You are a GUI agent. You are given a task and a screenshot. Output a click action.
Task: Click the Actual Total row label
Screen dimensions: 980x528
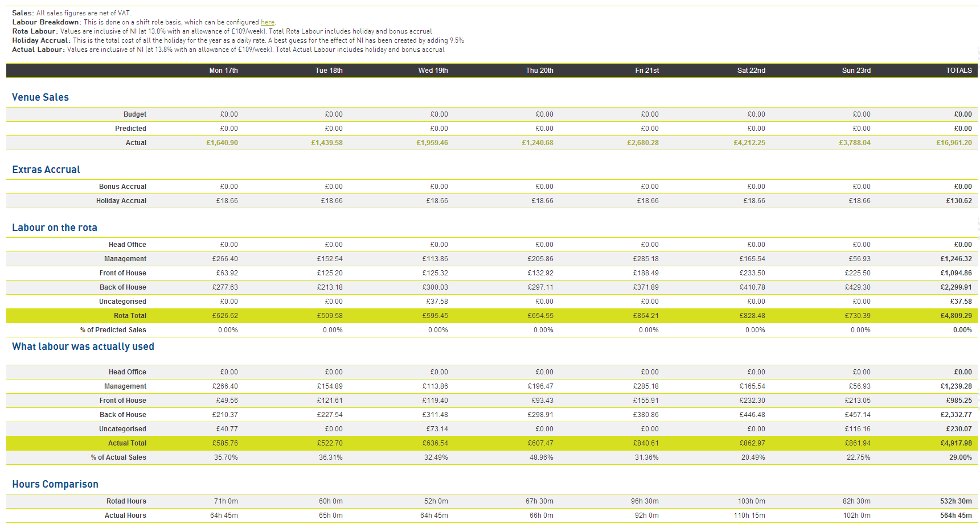click(x=127, y=443)
